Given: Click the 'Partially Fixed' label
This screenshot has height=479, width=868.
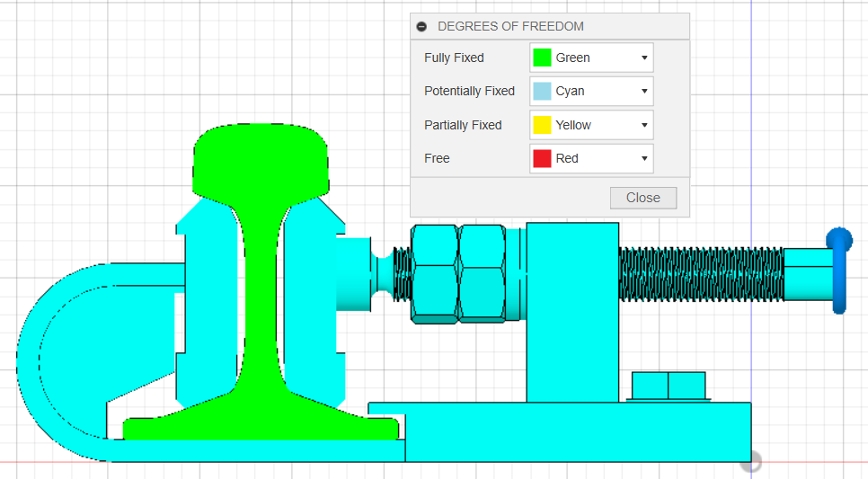Looking at the screenshot, I should [463, 125].
